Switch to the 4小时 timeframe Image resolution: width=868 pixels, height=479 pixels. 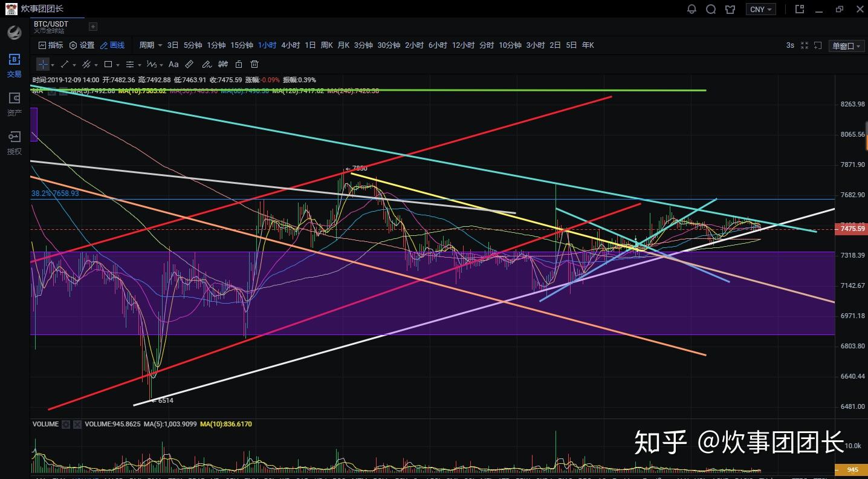pos(290,45)
